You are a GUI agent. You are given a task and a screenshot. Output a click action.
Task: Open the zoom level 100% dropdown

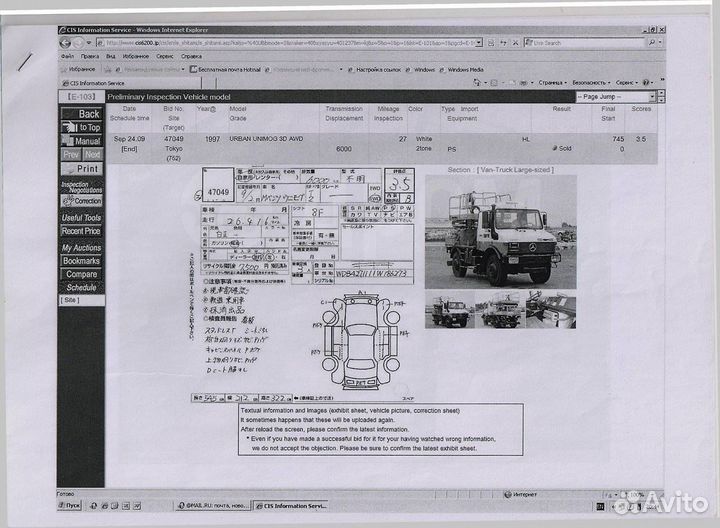point(636,494)
